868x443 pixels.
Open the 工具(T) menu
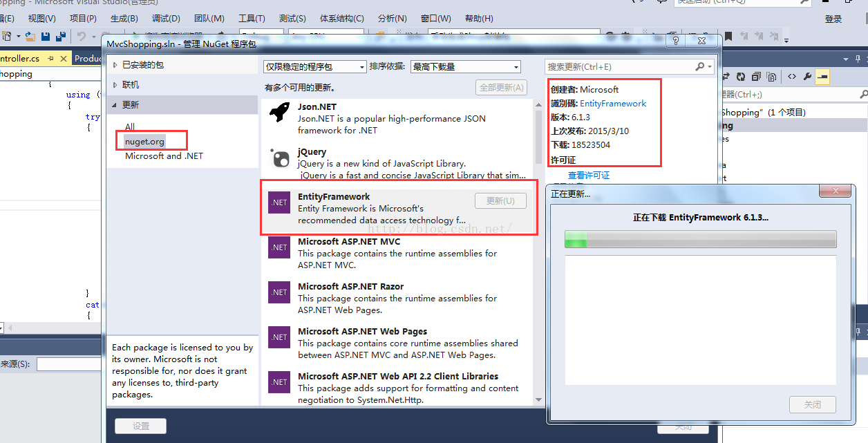click(x=252, y=18)
